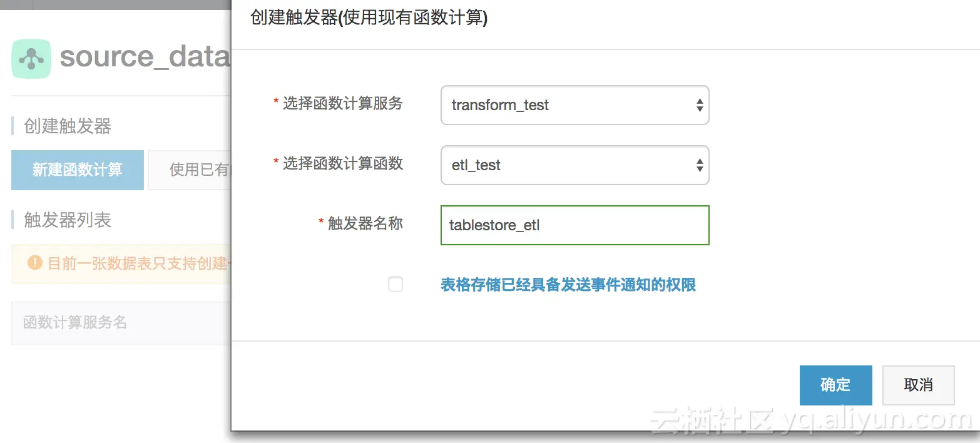Click the 触发器名称 field label
The height and width of the screenshot is (443, 980).
(365, 223)
